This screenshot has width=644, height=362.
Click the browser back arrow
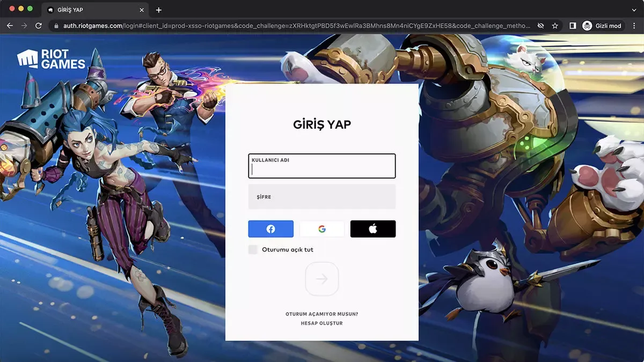pos(10,25)
